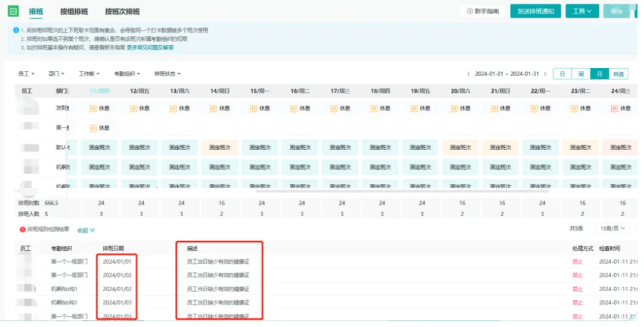Image resolution: width=644 pixels, height=327 pixels.
Task: Click the red alert icon beside 排班规则检测结果
Action: tap(23, 230)
